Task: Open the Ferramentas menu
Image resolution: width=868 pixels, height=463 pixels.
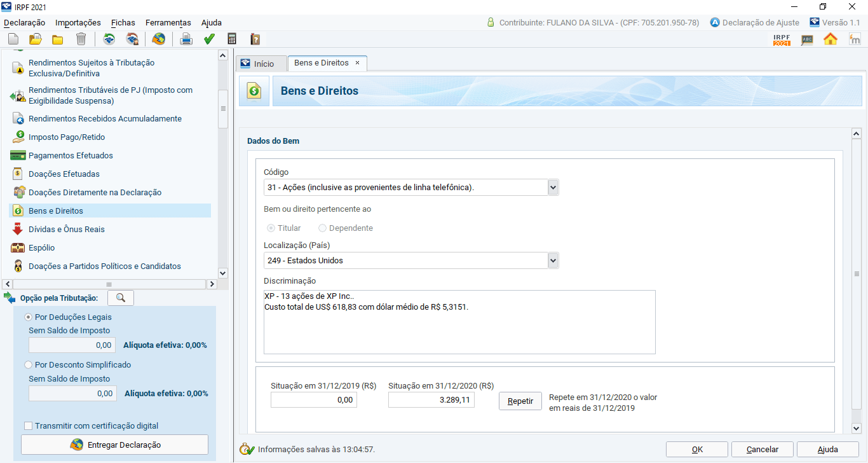Action: tap(168, 22)
